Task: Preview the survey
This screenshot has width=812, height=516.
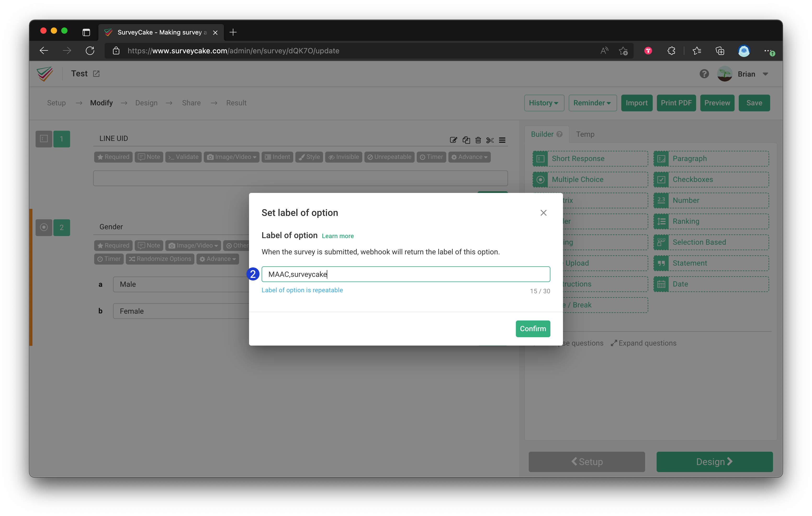Action: click(717, 103)
